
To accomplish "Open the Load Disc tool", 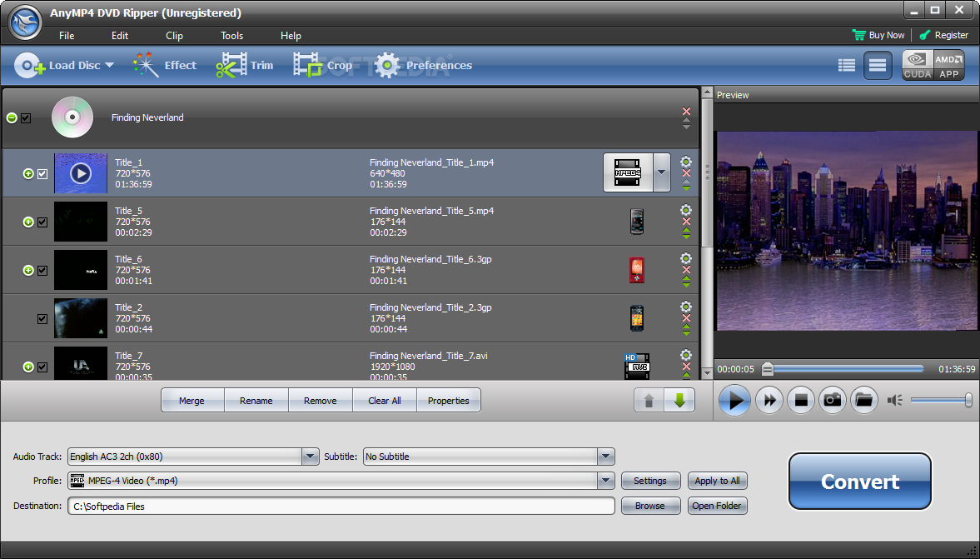I will tap(64, 65).
